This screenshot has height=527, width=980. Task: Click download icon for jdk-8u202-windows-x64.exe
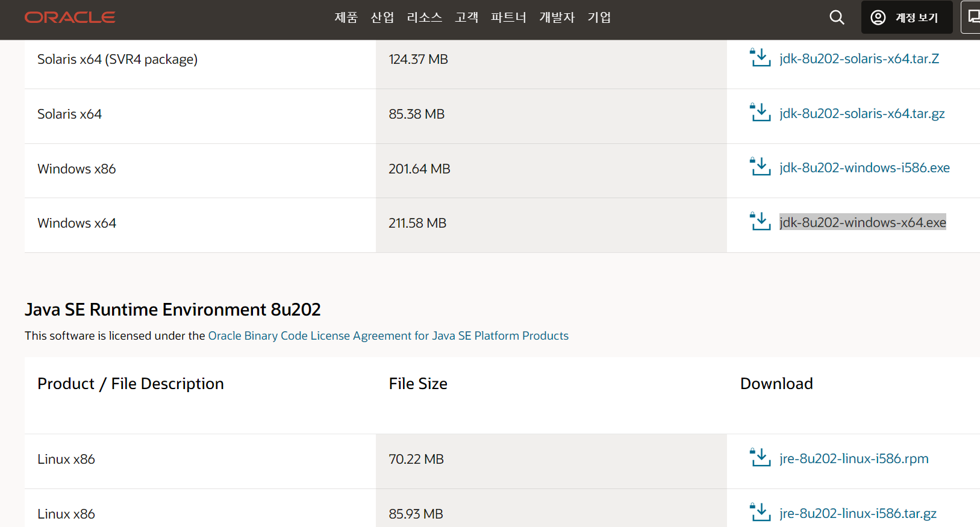pos(760,222)
